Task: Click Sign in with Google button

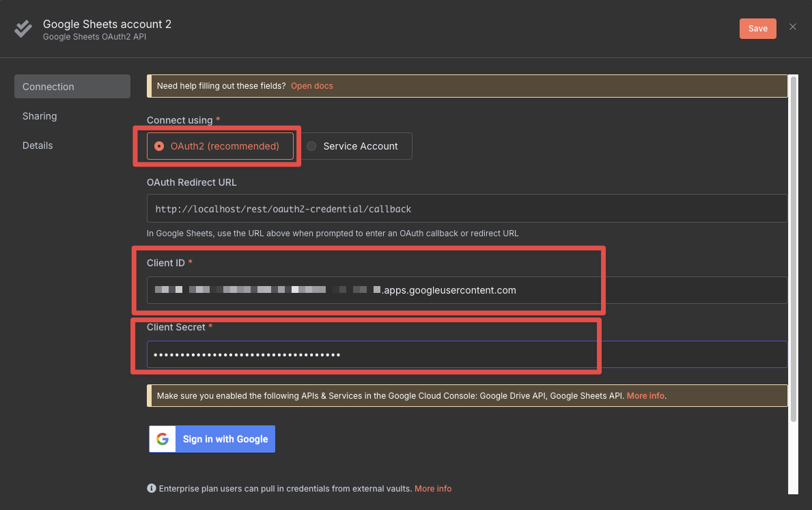Action: pyautogui.click(x=212, y=439)
